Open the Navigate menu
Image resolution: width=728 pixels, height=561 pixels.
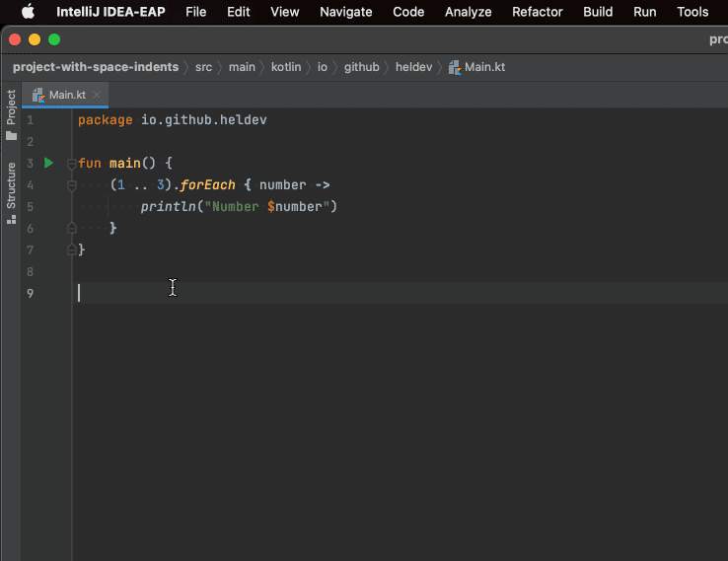(346, 12)
